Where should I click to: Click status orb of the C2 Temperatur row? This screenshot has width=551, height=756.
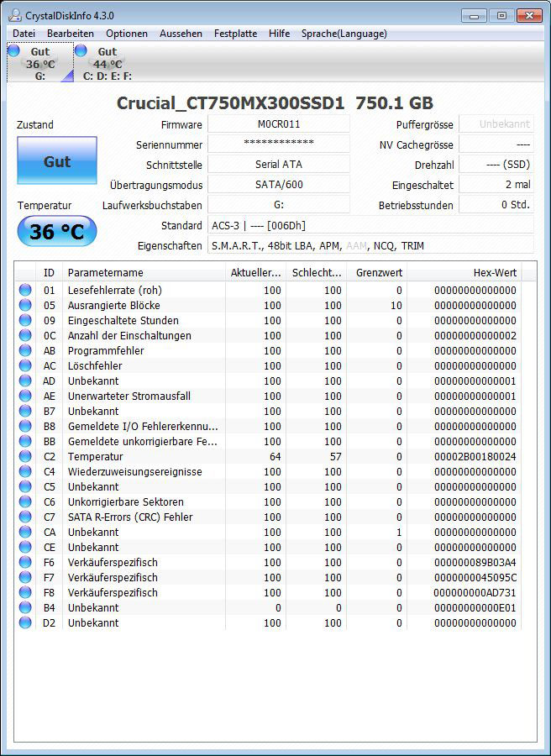(25, 456)
